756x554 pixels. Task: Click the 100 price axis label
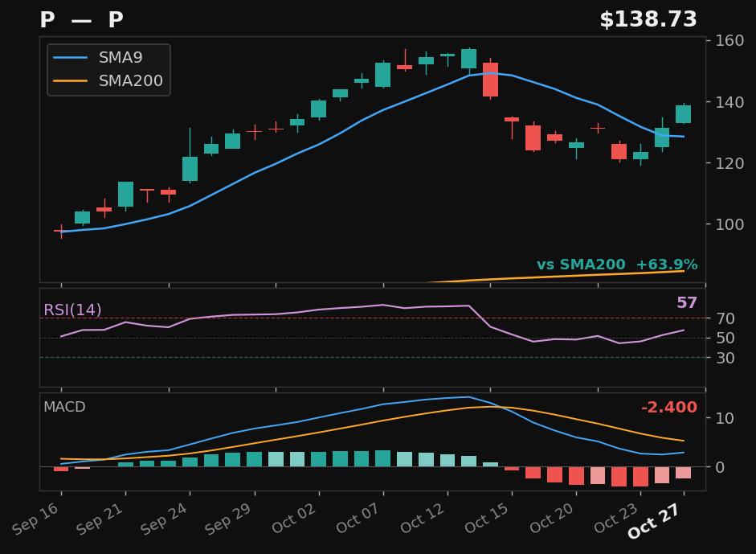[729, 224]
